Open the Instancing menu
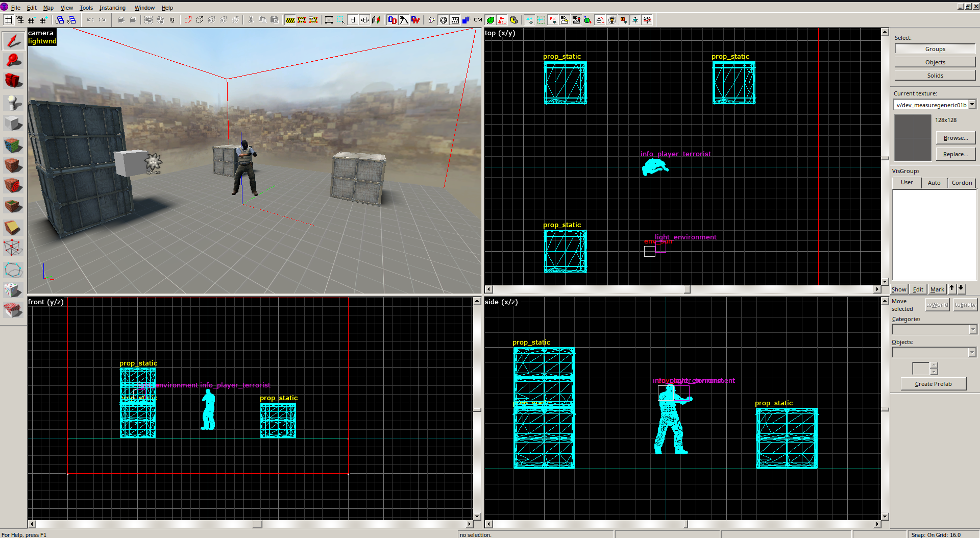 (112, 8)
